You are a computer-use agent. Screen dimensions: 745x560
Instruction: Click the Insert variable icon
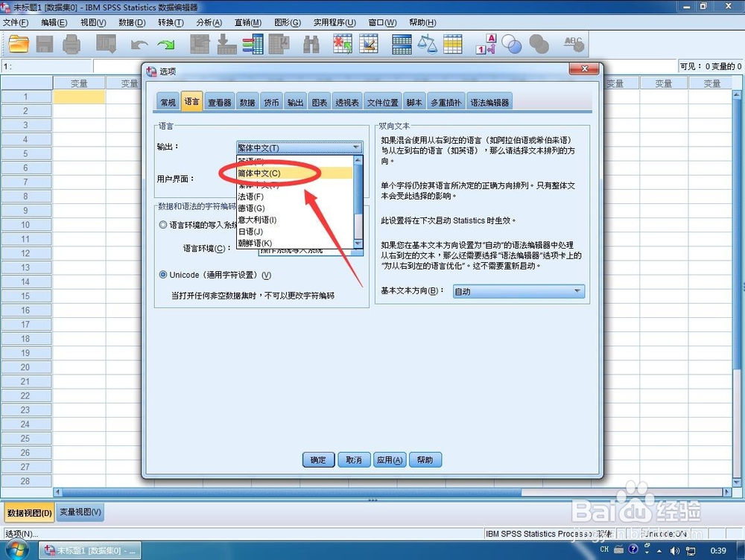369,44
